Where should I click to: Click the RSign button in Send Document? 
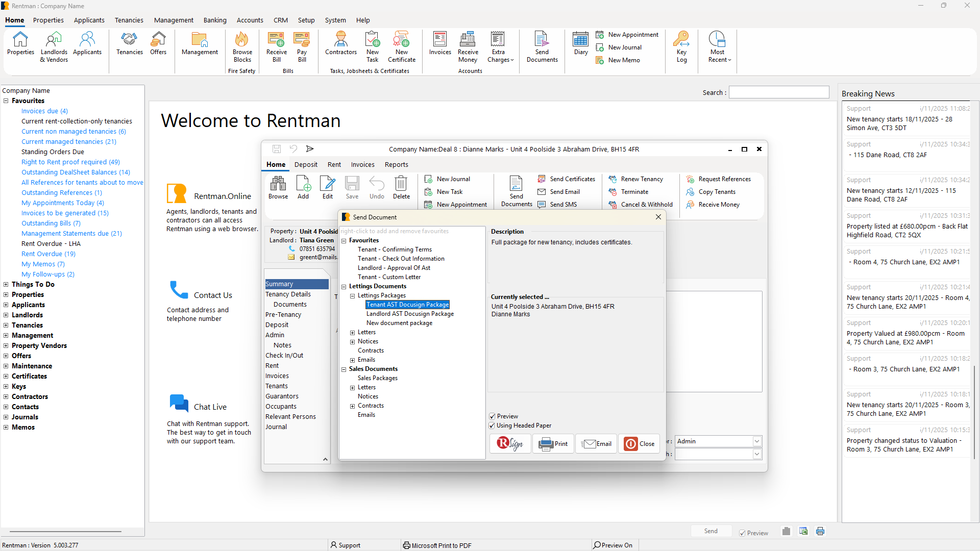(510, 444)
